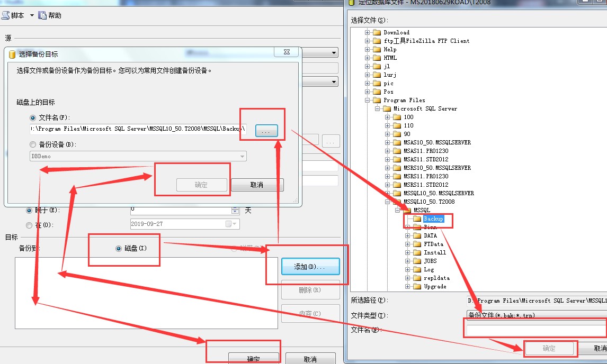Select the 磁盘(I) destination radio button
This screenshot has height=364, width=607.
tap(119, 249)
